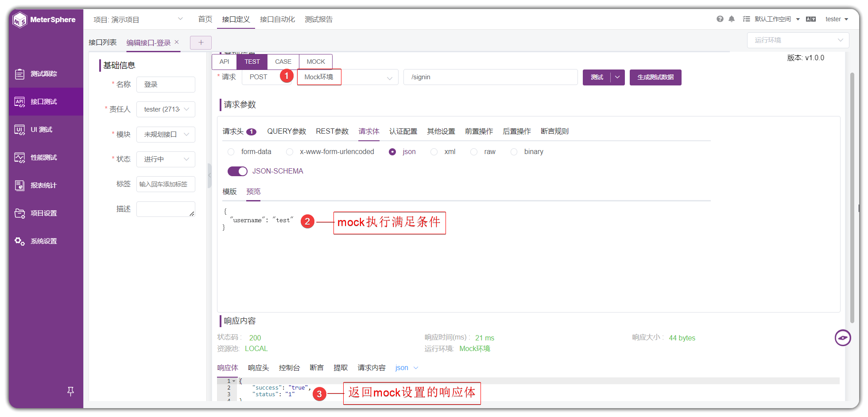This screenshot has width=868, height=417.
Task: Open 性能测试 sidebar icon
Action: (19, 158)
